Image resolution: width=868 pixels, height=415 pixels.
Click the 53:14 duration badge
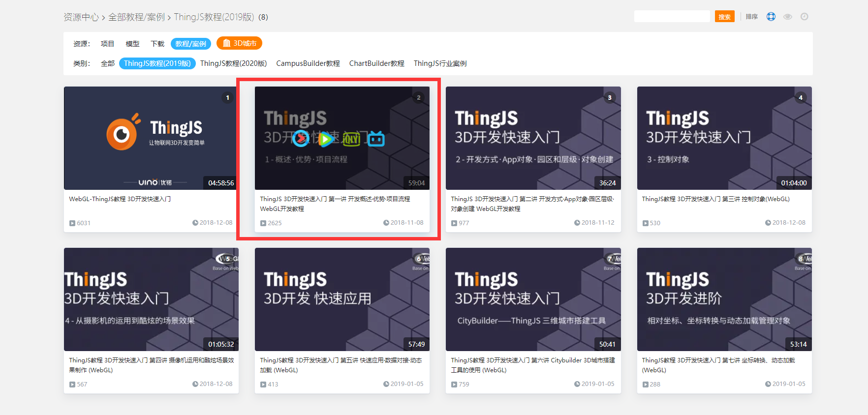tap(798, 344)
